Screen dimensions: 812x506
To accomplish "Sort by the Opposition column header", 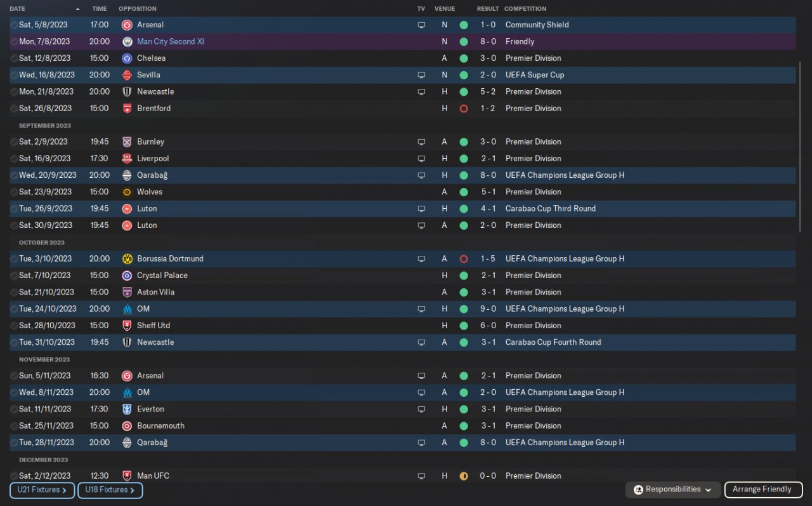I will coord(137,9).
